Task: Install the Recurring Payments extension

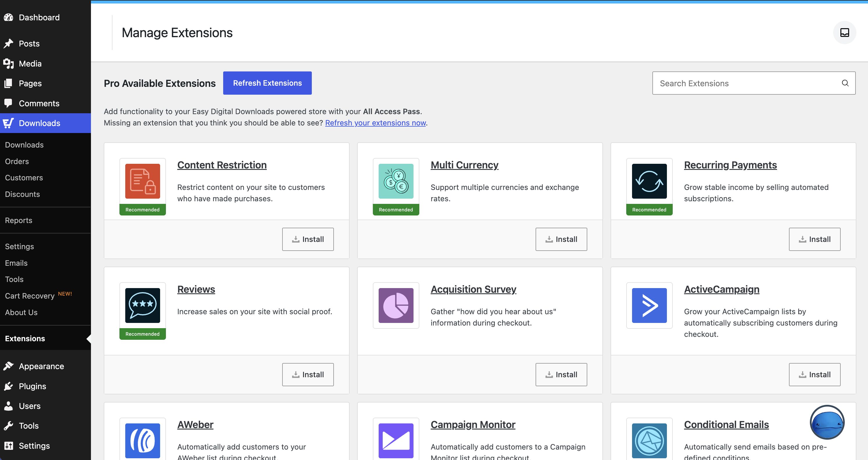Action: coord(815,239)
